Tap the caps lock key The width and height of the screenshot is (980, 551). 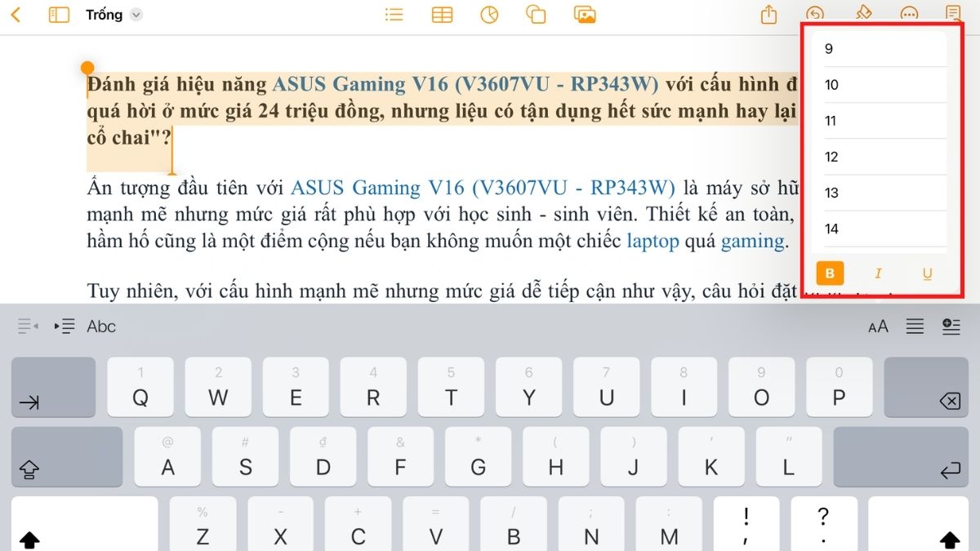(67, 457)
